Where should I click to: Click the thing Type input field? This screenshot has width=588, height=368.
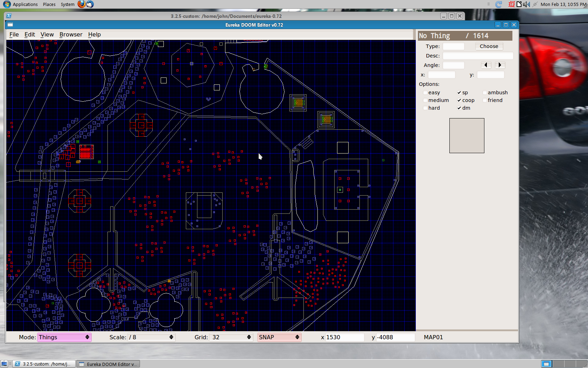pos(454,46)
